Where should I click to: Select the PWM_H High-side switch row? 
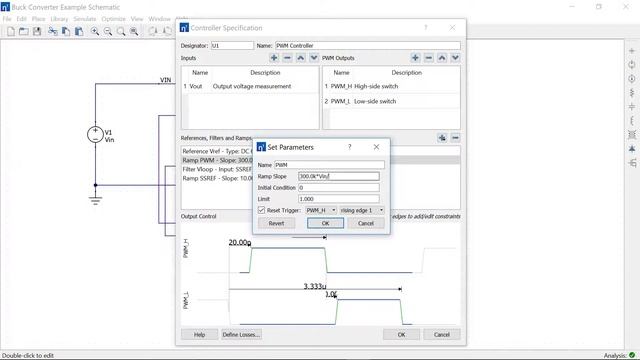(391, 87)
